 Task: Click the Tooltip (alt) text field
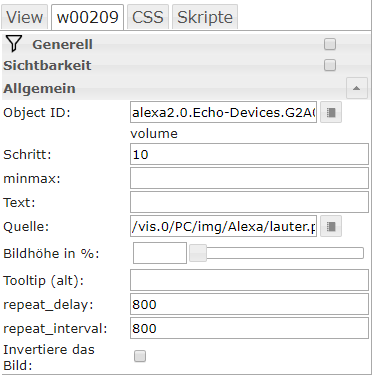[249, 280]
